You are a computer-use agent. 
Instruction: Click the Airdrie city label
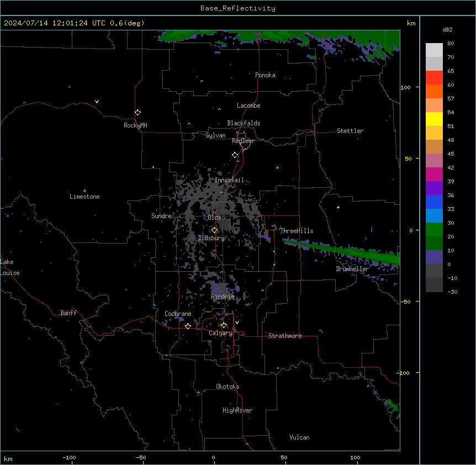click(x=223, y=297)
